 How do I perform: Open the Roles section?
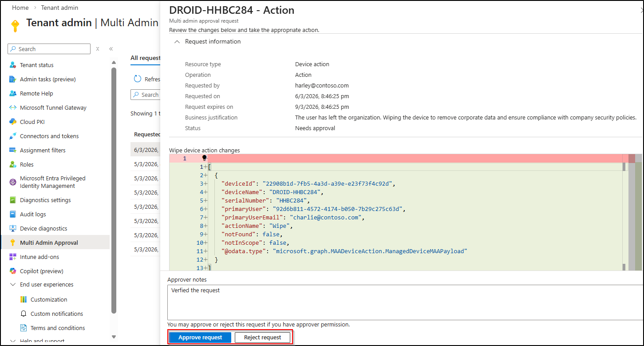[x=27, y=164]
